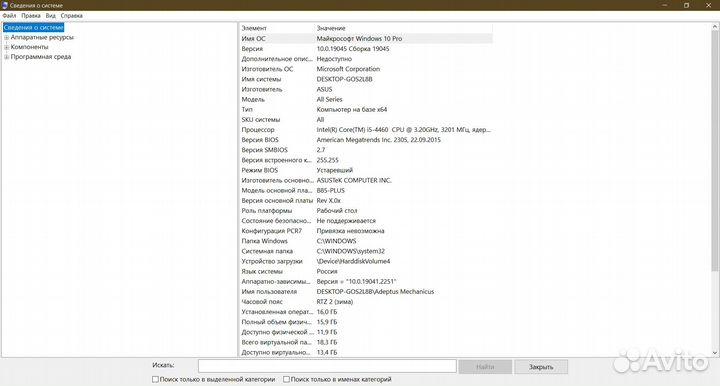The height and width of the screenshot is (386, 720).
Task: Select the Устройство загрузки row
Action: [366, 261]
